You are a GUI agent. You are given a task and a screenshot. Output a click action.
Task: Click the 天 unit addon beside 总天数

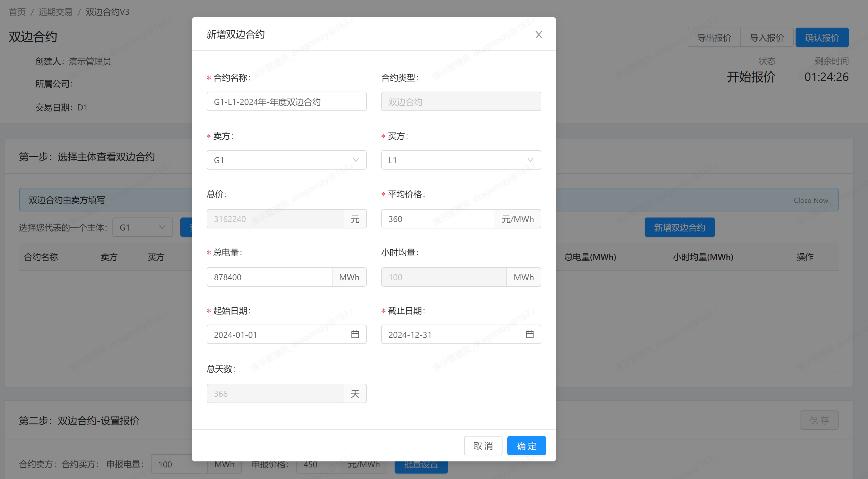(355, 393)
